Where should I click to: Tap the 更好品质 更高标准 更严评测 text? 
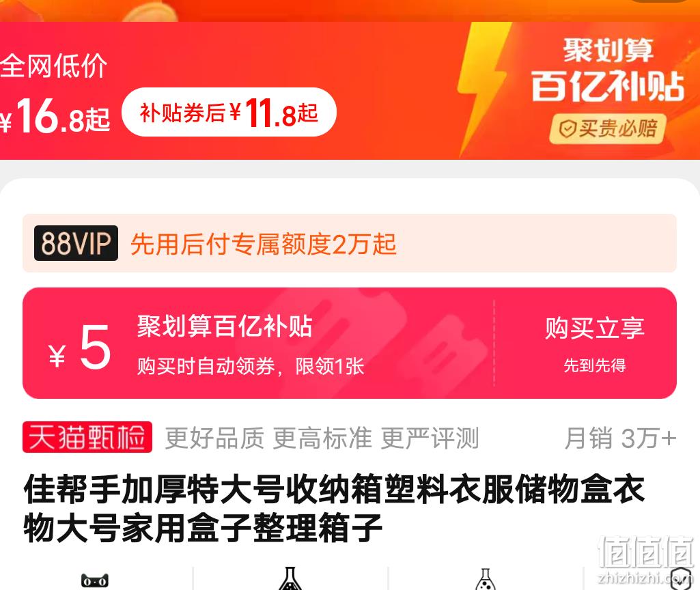coord(322,438)
